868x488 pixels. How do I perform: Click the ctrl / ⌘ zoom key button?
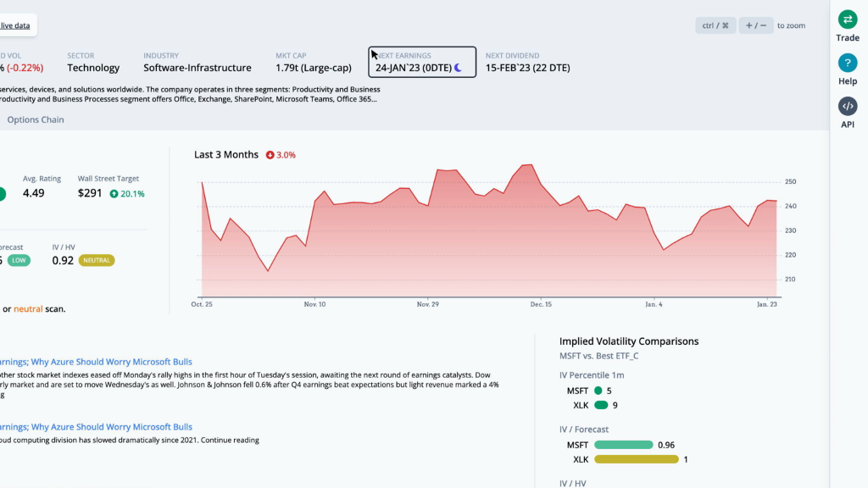click(715, 25)
